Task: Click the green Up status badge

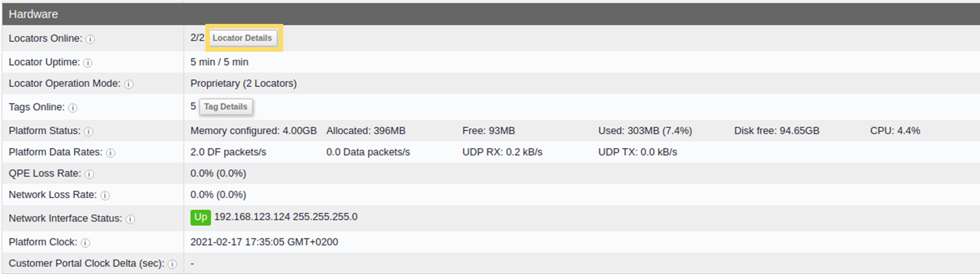Action: click(200, 217)
